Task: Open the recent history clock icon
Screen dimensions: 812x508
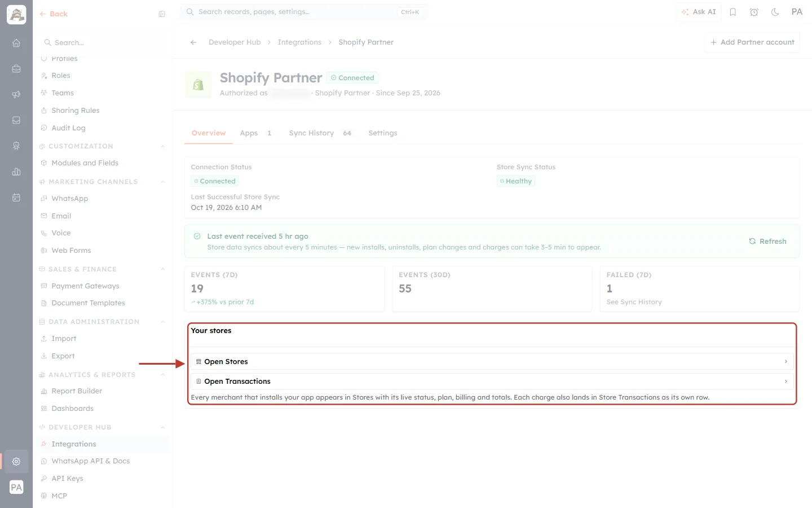Action: [x=754, y=12]
